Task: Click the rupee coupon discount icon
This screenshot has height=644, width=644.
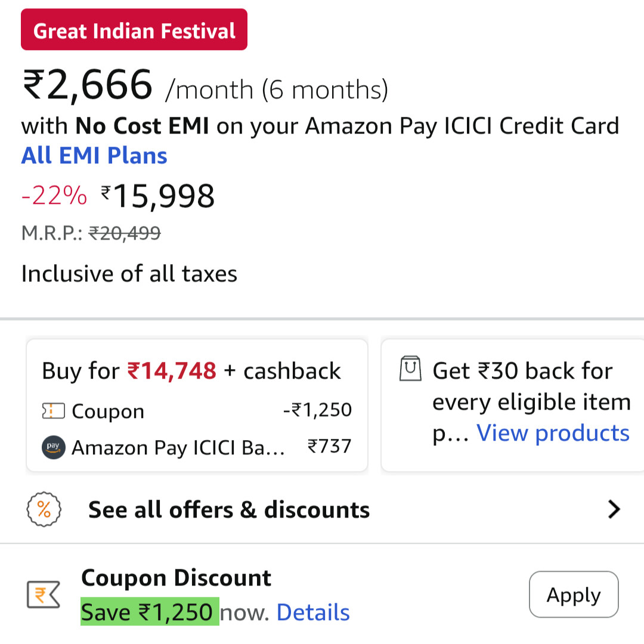Action: [44, 595]
